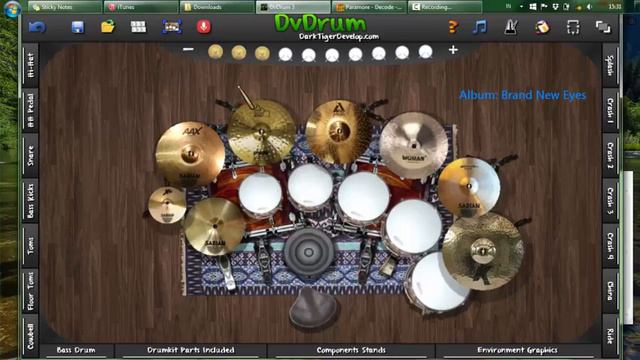
Task: Select the first gold cymbal slot
Action: coord(216,52)
